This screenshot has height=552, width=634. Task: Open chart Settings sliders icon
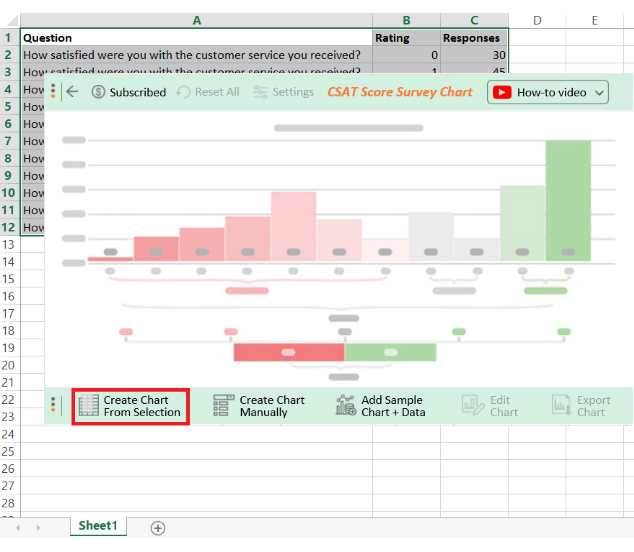pos(260,92)
